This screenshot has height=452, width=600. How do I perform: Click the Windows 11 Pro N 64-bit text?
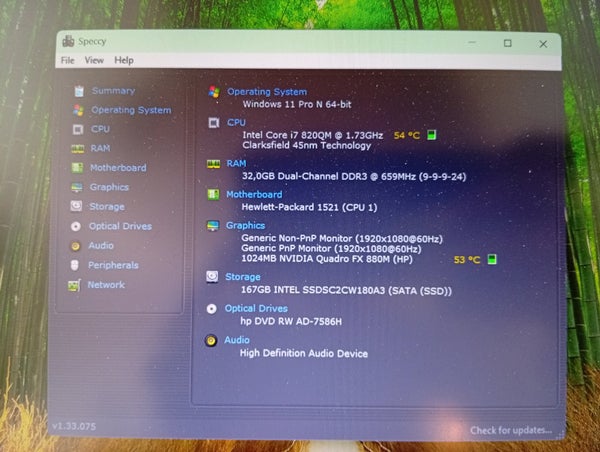297,104
